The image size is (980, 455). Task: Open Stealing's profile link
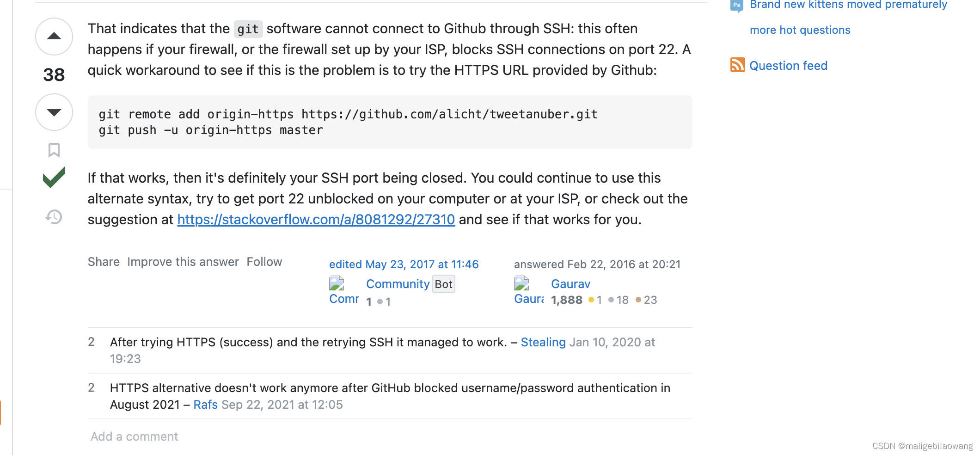543,342
